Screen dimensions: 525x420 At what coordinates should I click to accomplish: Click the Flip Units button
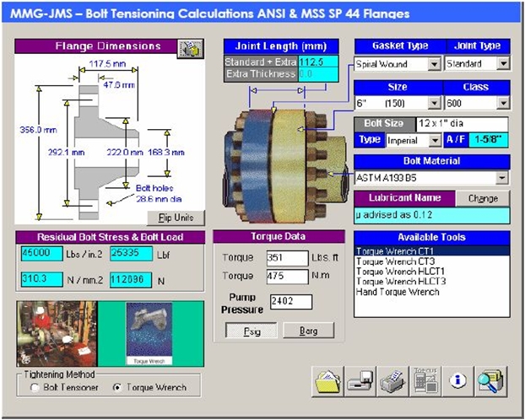(x=175, y=218)
